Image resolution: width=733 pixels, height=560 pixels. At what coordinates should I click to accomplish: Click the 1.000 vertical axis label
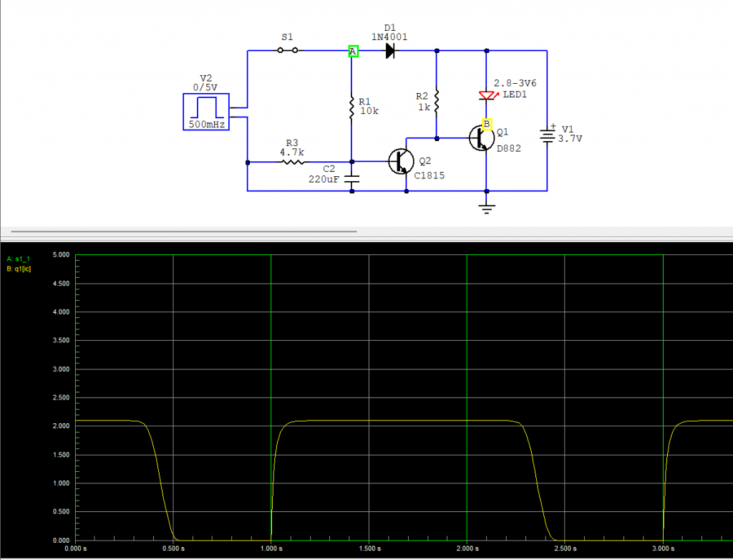(62, 483)
